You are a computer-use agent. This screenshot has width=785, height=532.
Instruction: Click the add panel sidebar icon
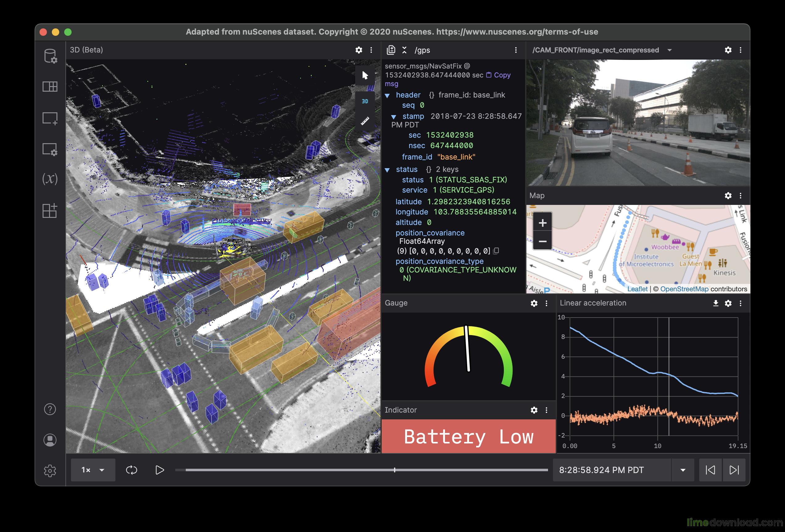tap(50, 118)
